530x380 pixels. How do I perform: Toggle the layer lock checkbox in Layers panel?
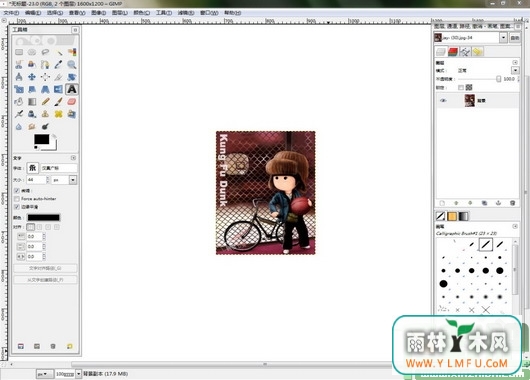click(461, 88)
